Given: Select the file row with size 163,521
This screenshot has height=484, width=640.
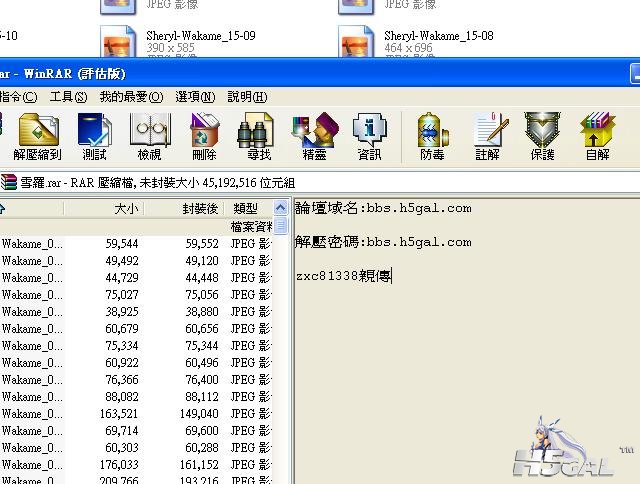Looking at the screenshot, I should click(x=136, y=414).
